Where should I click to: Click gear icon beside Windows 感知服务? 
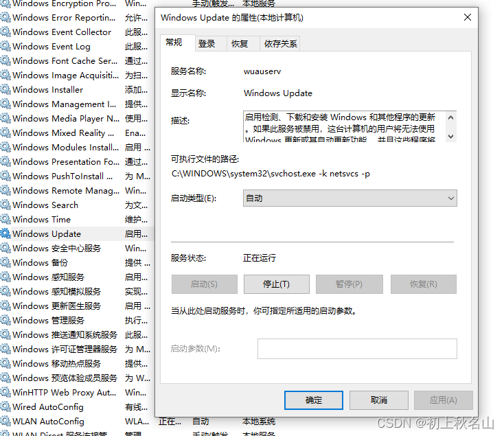pos(5,277)
